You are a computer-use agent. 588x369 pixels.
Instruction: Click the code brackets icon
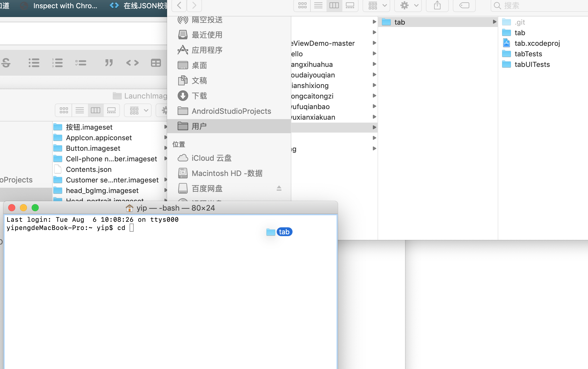132,62
